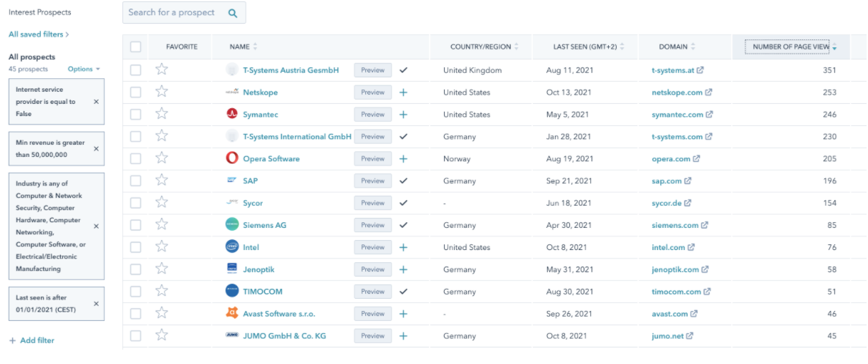Click checkmark next to Sycor
The height and width of the screenshot is (364, 868).
(403, 203)
